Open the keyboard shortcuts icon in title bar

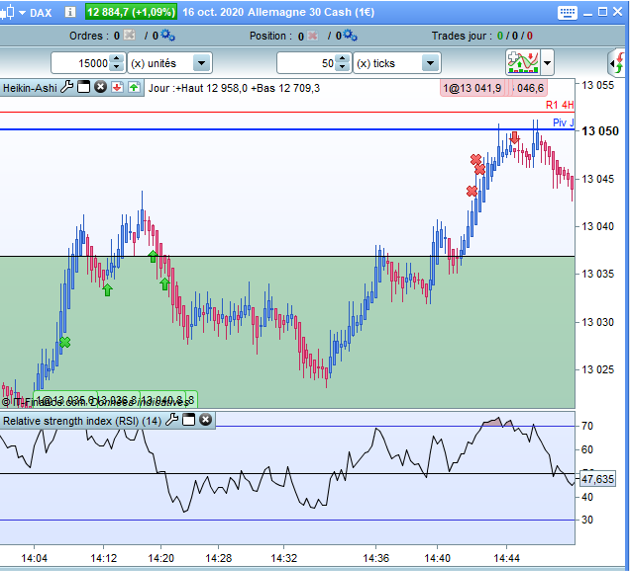click(567, 12)
